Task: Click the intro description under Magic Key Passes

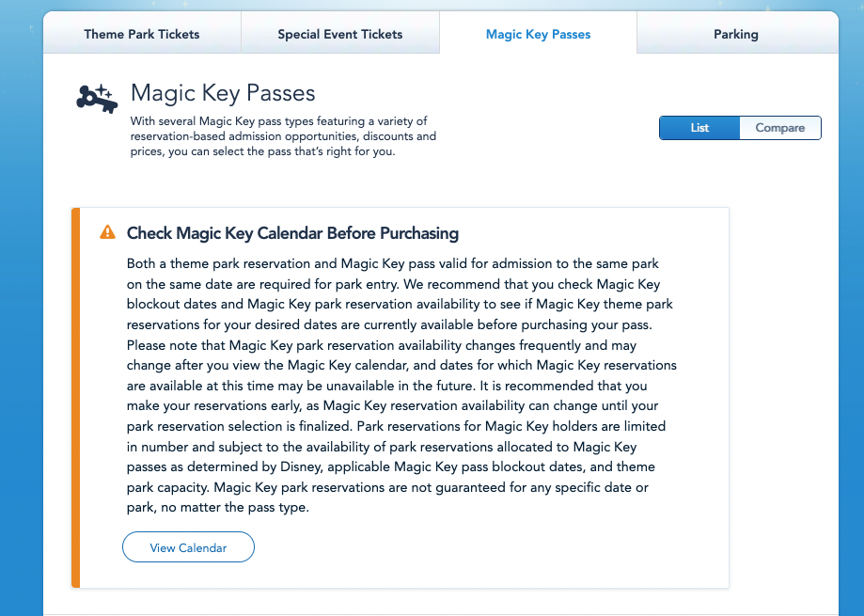Action: [x=282, y=136]
